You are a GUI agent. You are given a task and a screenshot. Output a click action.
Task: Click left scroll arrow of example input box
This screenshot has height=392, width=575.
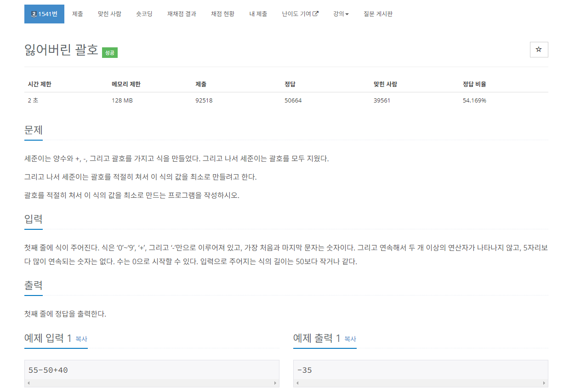(x=28, y=383)
